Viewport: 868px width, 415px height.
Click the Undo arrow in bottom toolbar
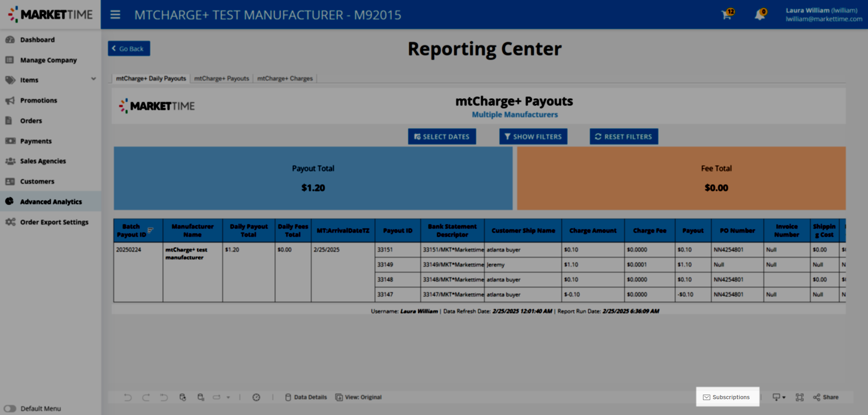128,397
